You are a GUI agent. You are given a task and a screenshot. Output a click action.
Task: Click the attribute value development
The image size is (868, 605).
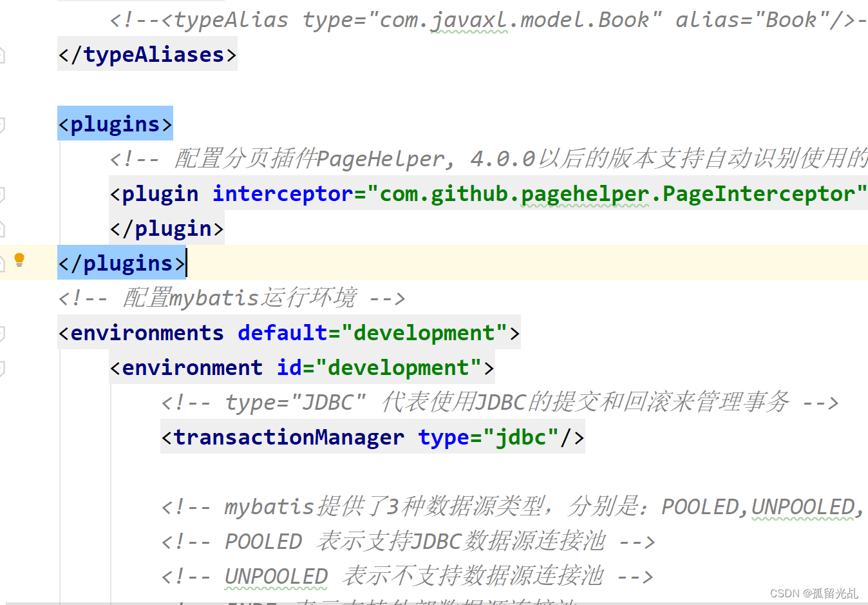pos(426,332)
